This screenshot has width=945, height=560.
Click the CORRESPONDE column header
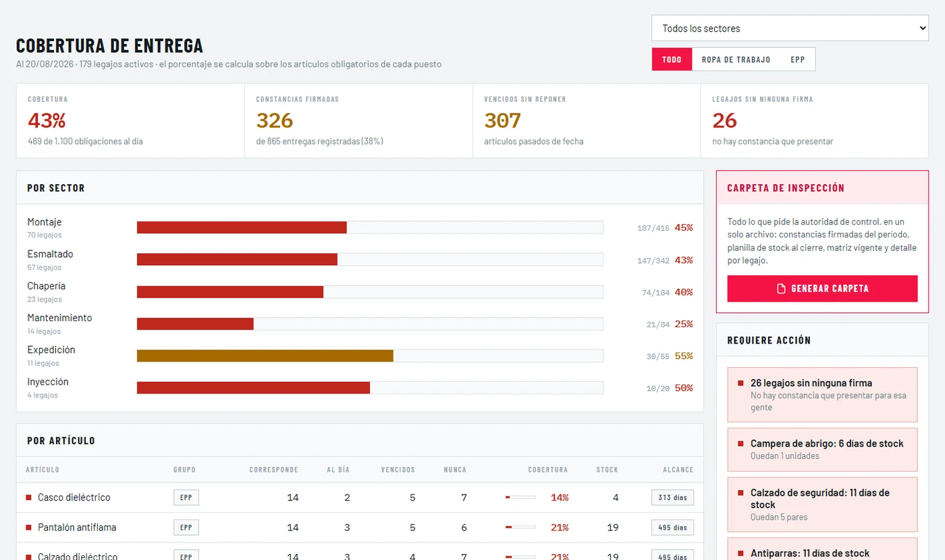(x=274, y=470)
